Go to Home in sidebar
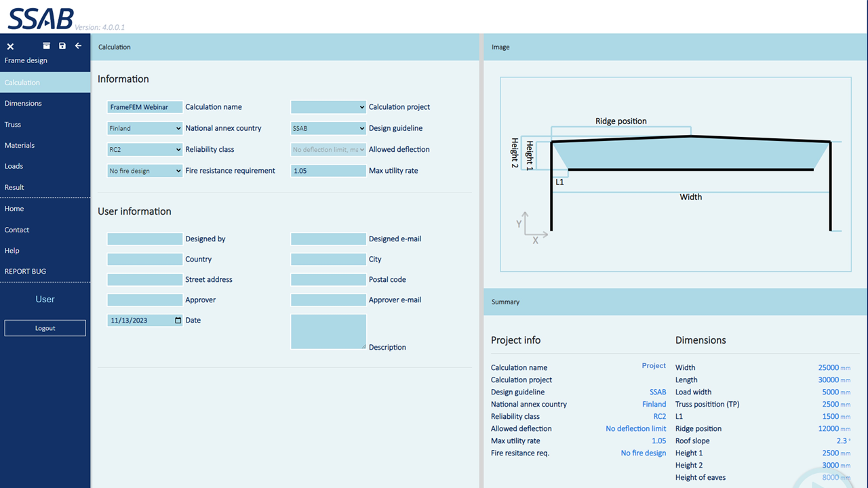The height and width of the screenshot is (488, 868). (x=45, y=209)
